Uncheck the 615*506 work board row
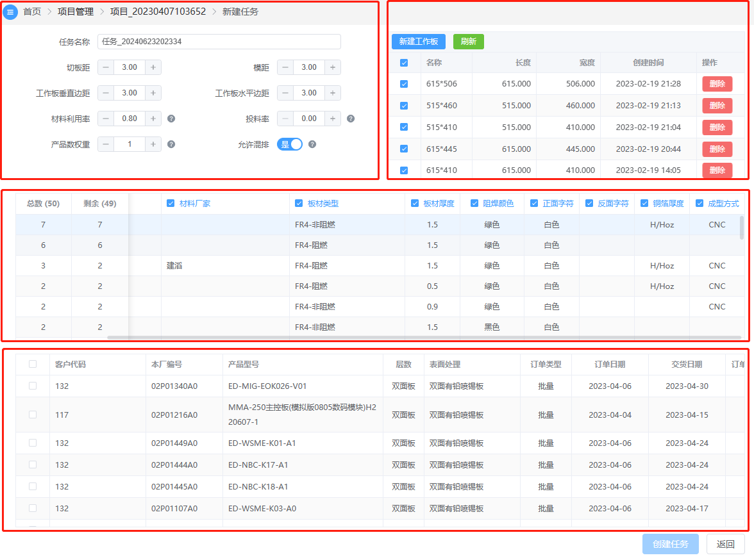This screenshot has width=754, height=560. tap(404, 84)
